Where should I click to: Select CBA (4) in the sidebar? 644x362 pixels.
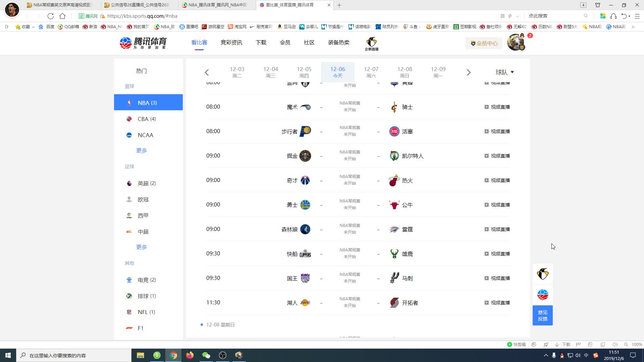tap(147, 119)
